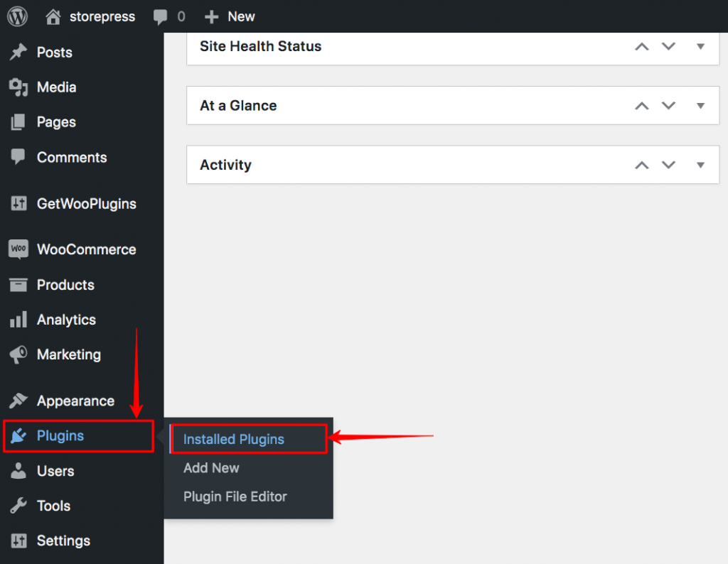Open the Appearance menu label
728x564 pixels.
click(75, 401)
